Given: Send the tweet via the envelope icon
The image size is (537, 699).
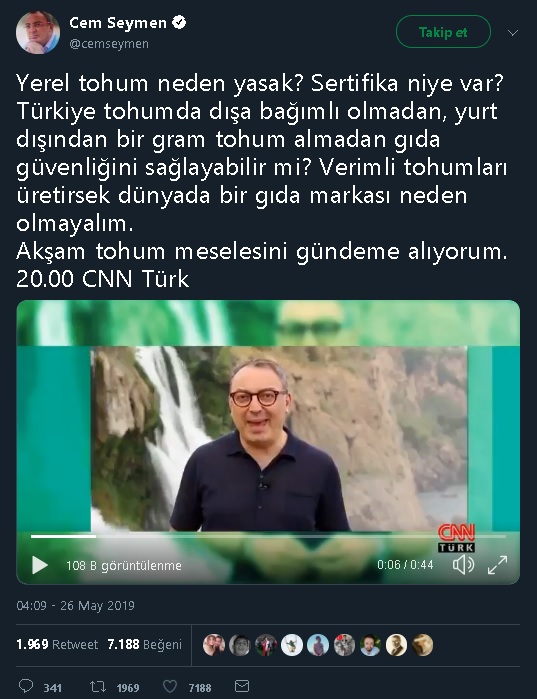Looking at the screenshot, I should (x=242, y=686).
